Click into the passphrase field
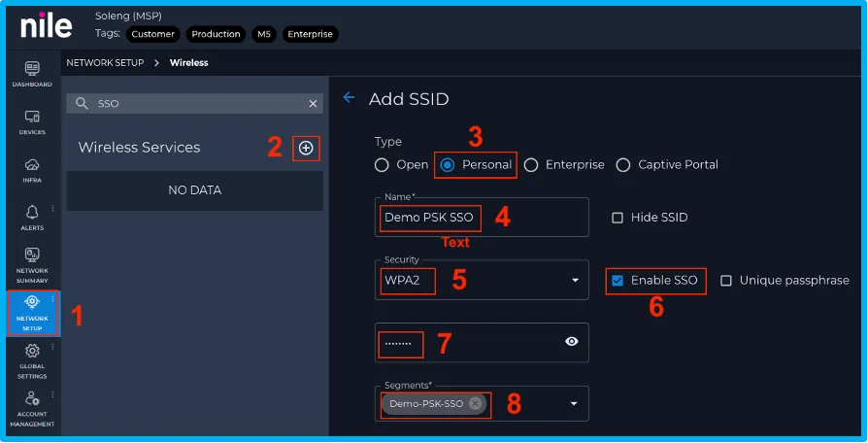 click(482, 342)
